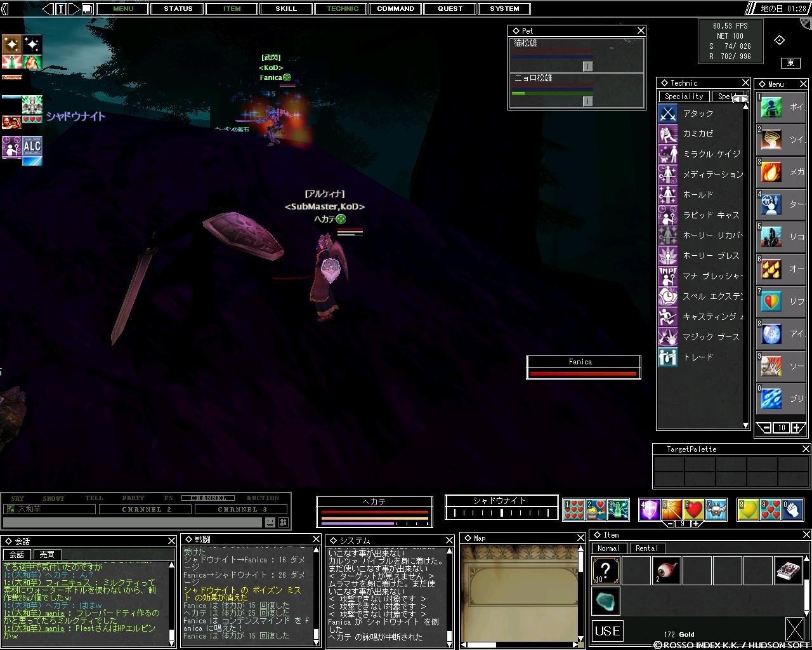Use hotbar slot 0 glove skill

pyautogui.click(x=792, y=510)
